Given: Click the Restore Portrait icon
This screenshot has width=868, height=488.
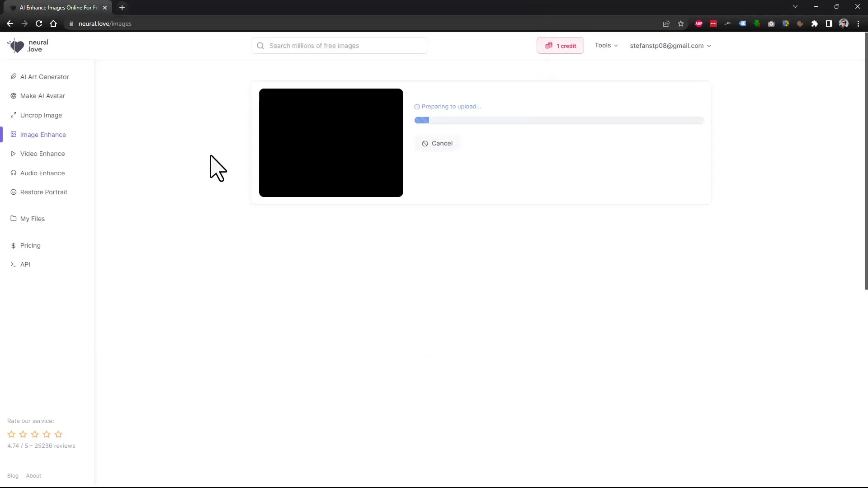Looking at the screenshot, I should point(13,192).
